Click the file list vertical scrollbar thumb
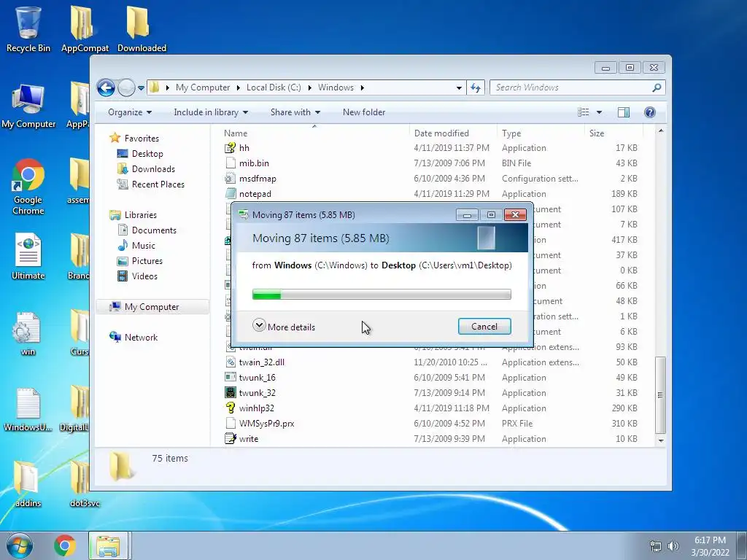 click(660, 394)
